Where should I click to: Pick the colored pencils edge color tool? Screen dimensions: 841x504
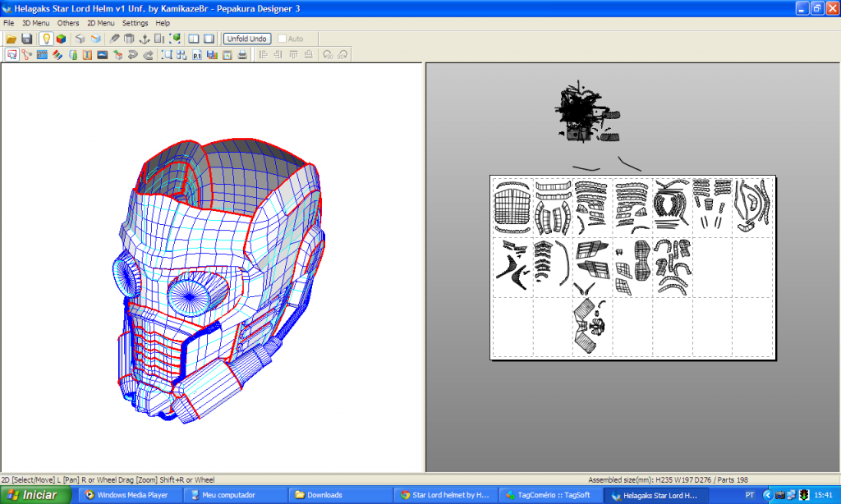tap(57, 55)
